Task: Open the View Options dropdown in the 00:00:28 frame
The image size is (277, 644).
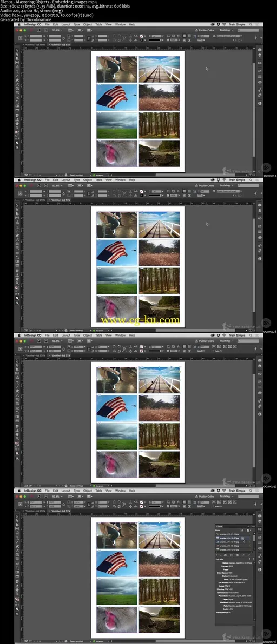Action: pos(71,185)
